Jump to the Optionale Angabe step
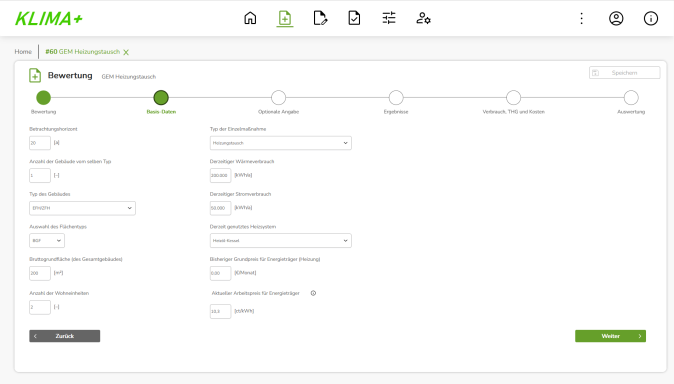The width and height of the screenshot is (674, 384). coord(279,98)
